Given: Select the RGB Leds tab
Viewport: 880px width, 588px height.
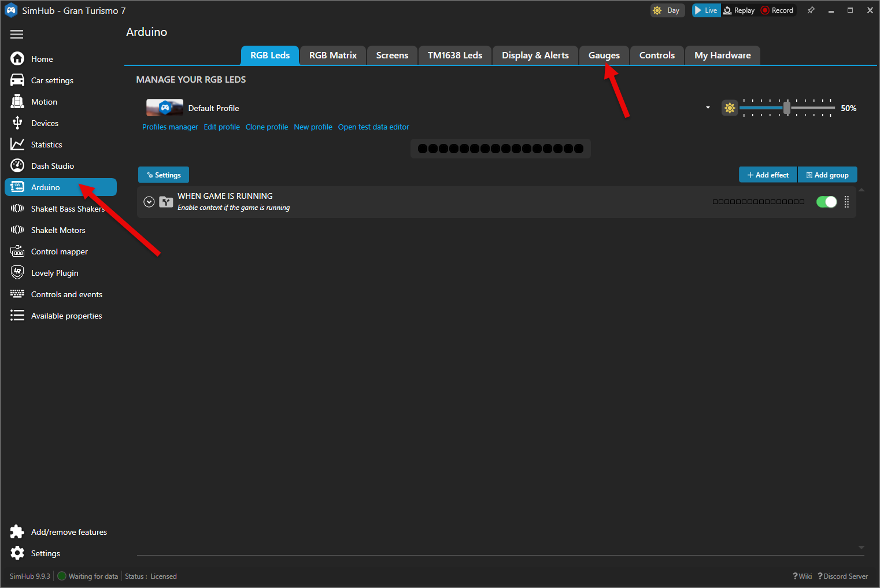Looking at the screenshot, I should pos(270,56).
